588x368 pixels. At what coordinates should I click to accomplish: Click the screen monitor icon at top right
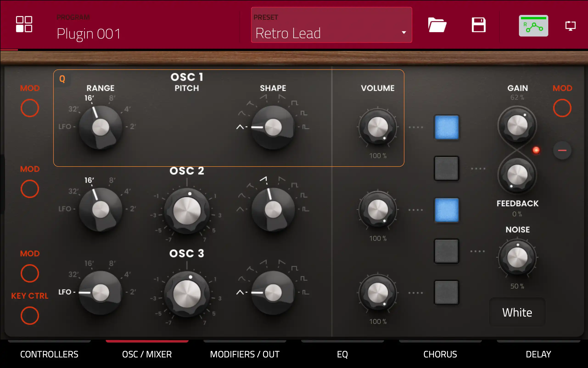click(x=570, y=25)
